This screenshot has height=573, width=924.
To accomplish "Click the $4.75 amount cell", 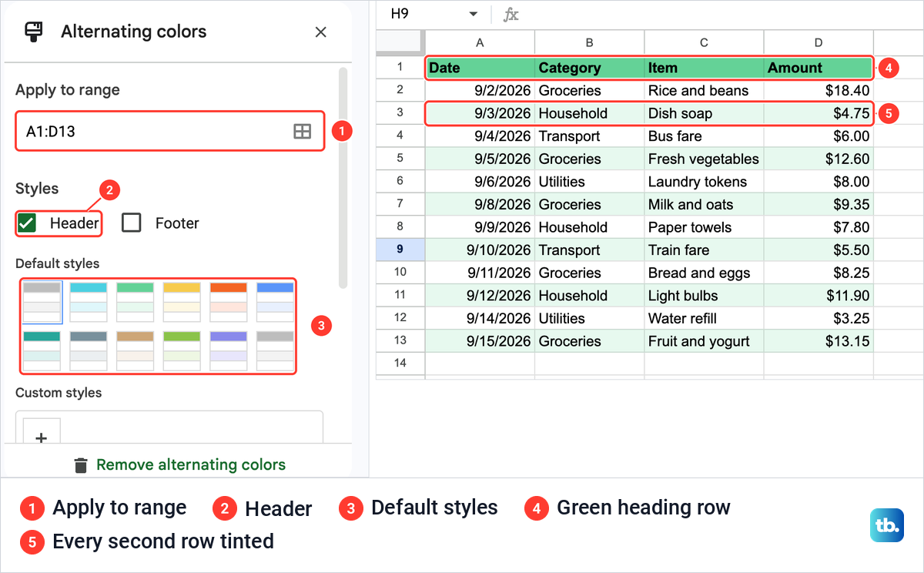I will [x=819, y=113].
